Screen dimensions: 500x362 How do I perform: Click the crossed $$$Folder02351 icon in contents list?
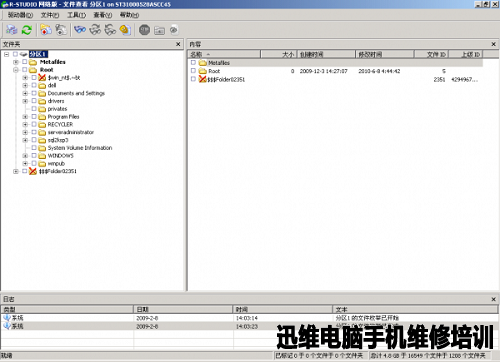[203, 79]
